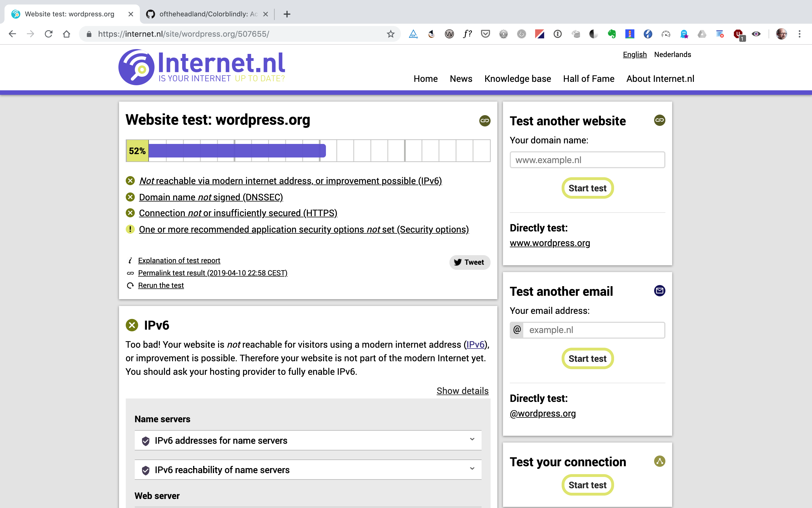Open the Security options result link
The image size is (812, 508).
coord(304,229)
